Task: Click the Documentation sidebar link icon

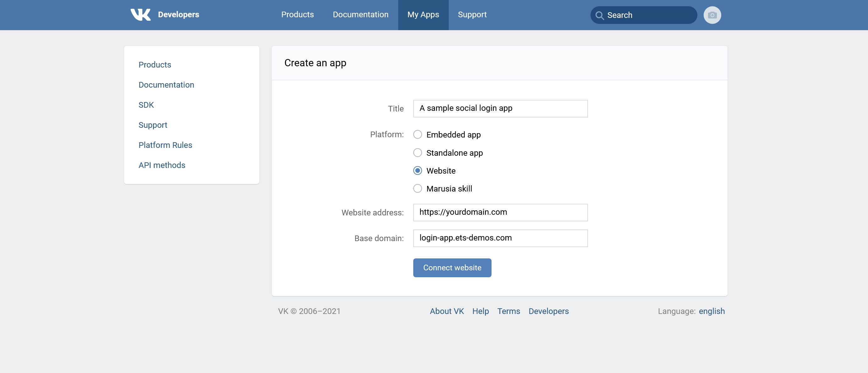Action: [x=166, y=85]
